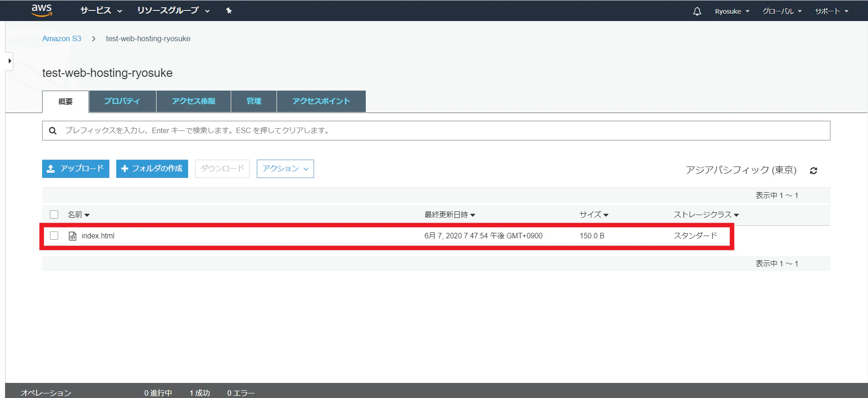
Task: Go to Amazon S3 breadcrumb link
Action: point(62,39)
